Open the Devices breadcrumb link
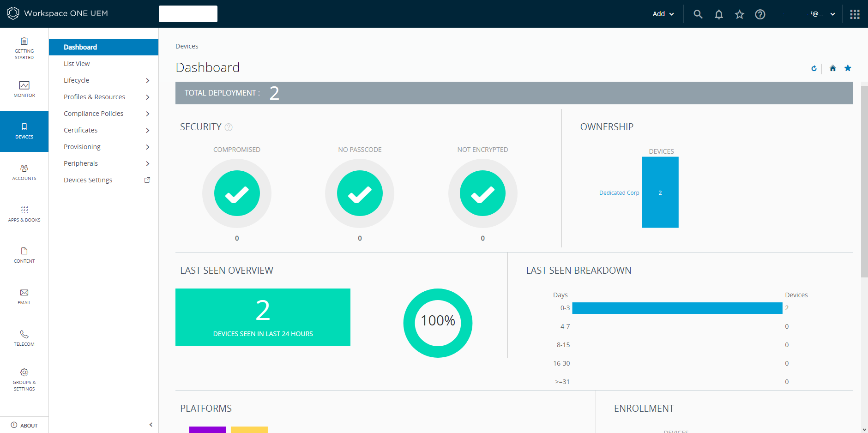The width and height of the screenshot is (868, 433). [187, 46]
